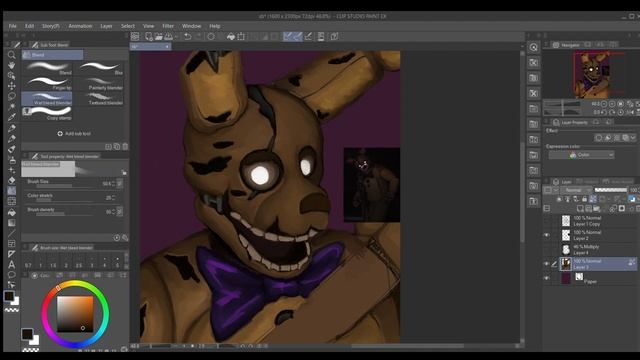Click the Fill paint bucket command icon

pyautogui.click(x=231, y=37)
